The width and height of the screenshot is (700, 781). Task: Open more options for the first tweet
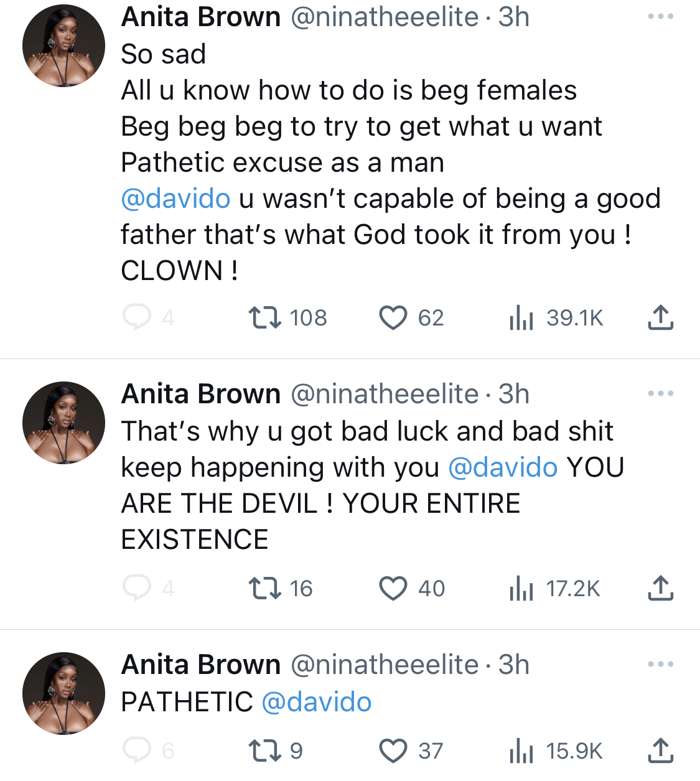(660, 16)
